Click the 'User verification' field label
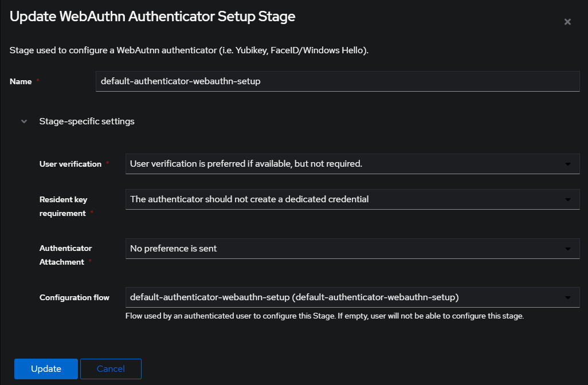 point(70,164)
